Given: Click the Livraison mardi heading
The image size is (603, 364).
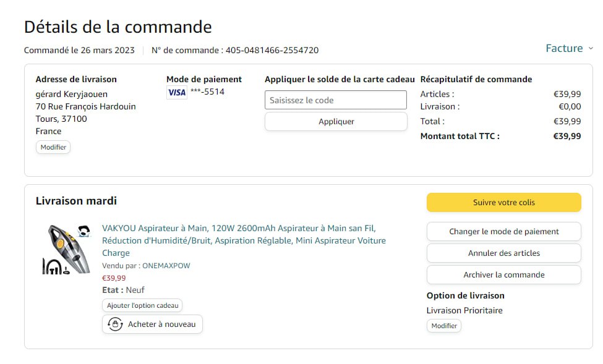Looking at the screenshot, I should tap(76, 201).
